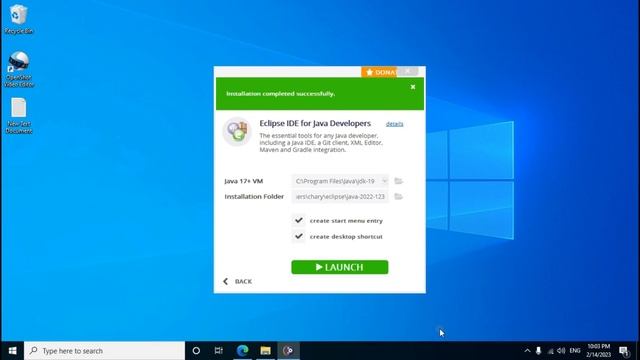The width and height of the screenshot is (640, 360).
Task: Click the Installation Folder path field
Action: pyautogui.click(x=340, y=197)
